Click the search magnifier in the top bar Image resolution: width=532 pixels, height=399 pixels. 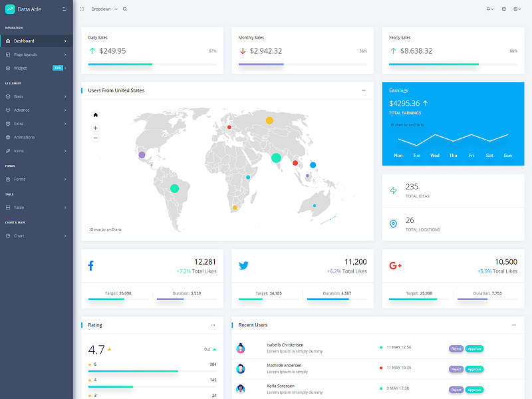[x=124, y=9]
